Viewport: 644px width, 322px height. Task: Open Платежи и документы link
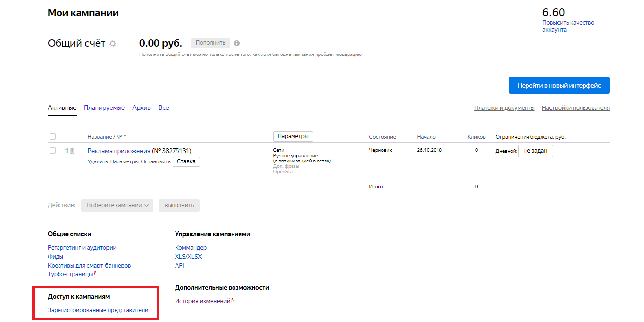504,108
